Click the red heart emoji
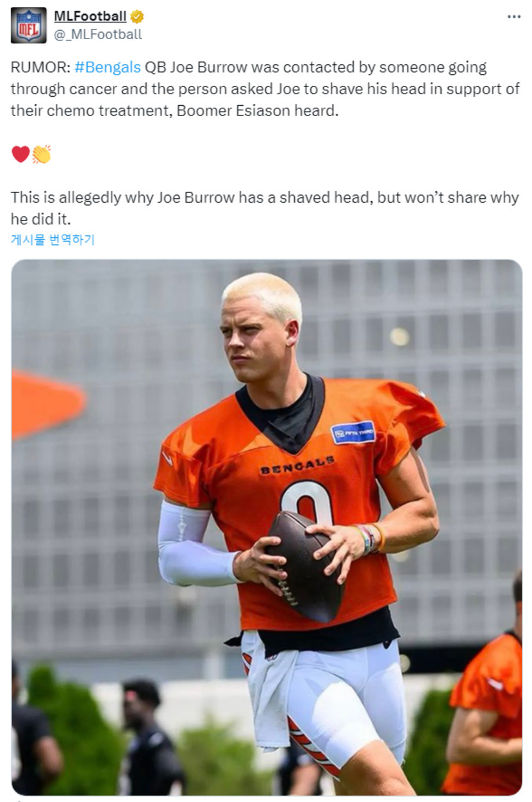 pos(21,154)
